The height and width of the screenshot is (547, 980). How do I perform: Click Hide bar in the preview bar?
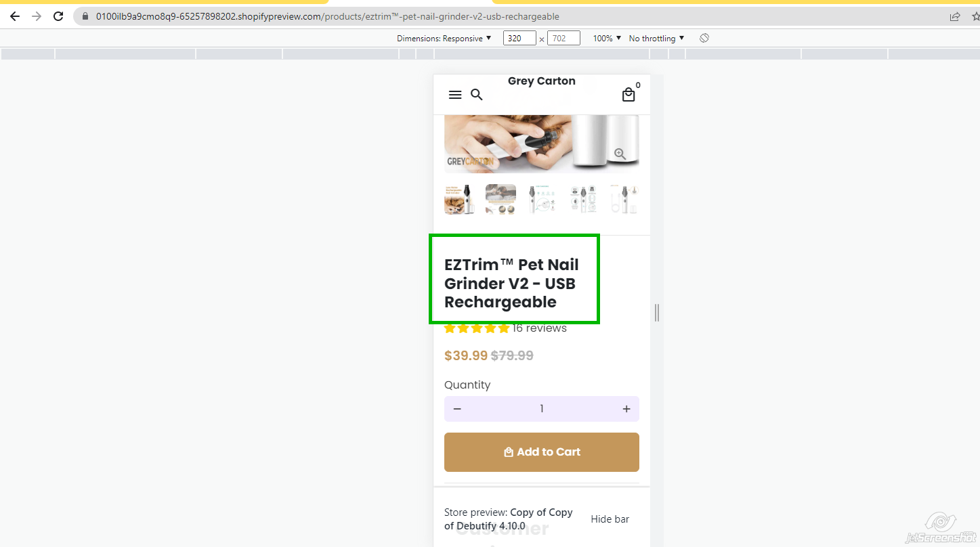(x=610, y=519)
